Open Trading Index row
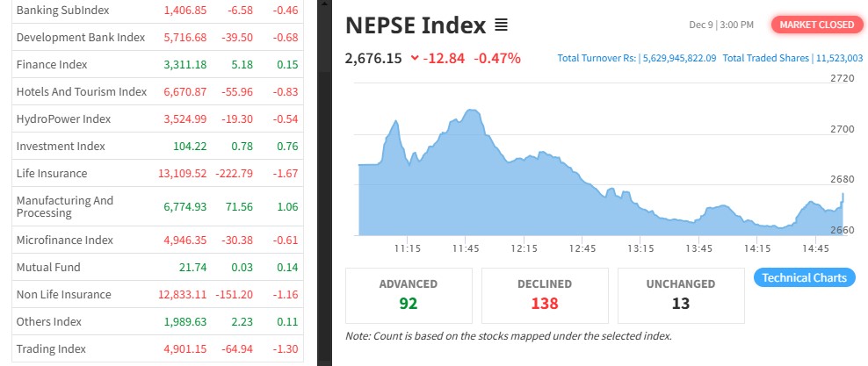The height and width of the screenshot is (366, 868). pos(51,348)
